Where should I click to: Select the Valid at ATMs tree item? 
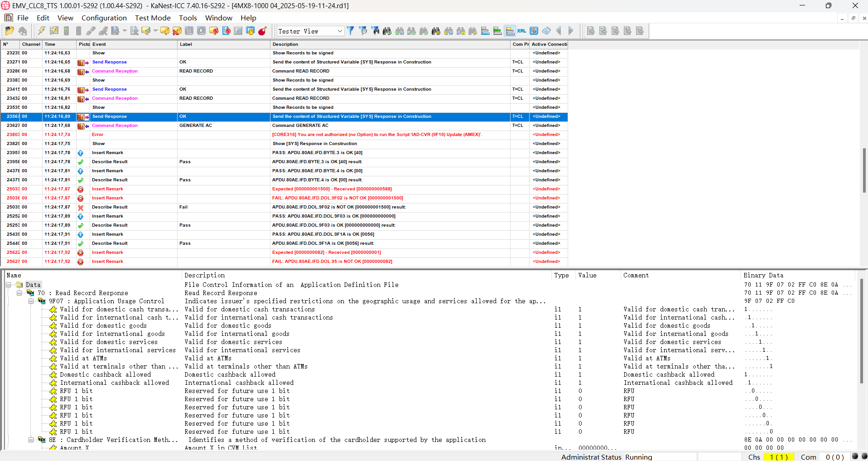(x=83, y=358)
